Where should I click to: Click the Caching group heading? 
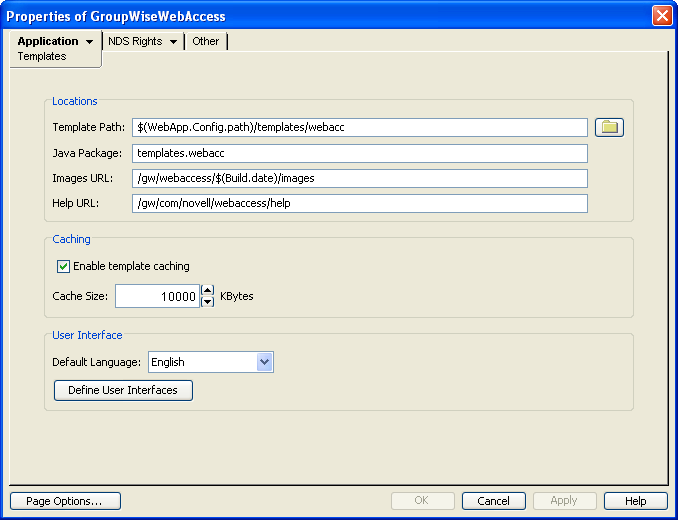(x=71, y=239)
